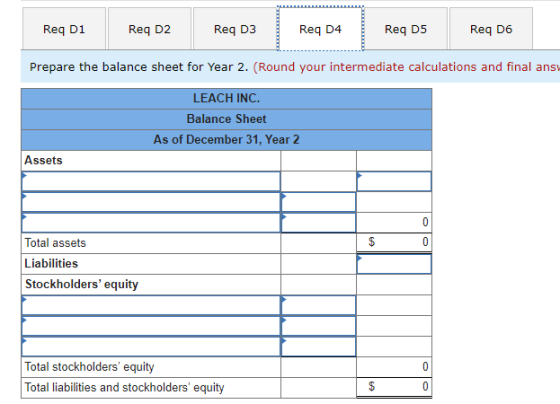
Task: Open second stockholders' equity account dropdown
Action: click(151, 326)
